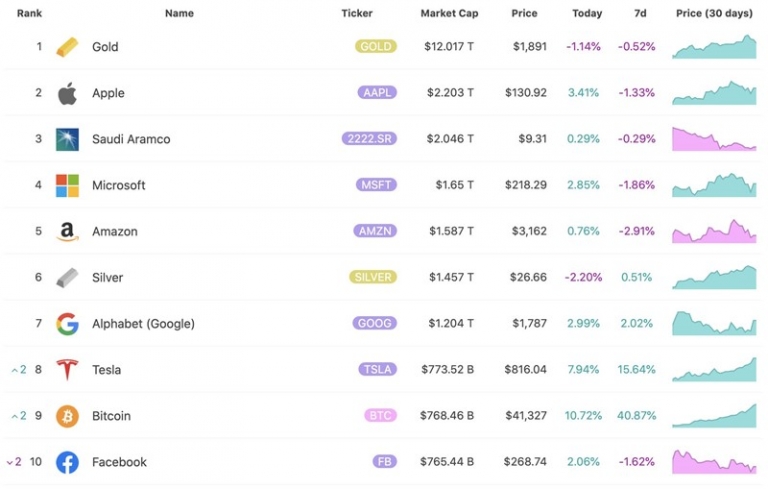
Task: Open the Apple asset link
Action: 108,93
